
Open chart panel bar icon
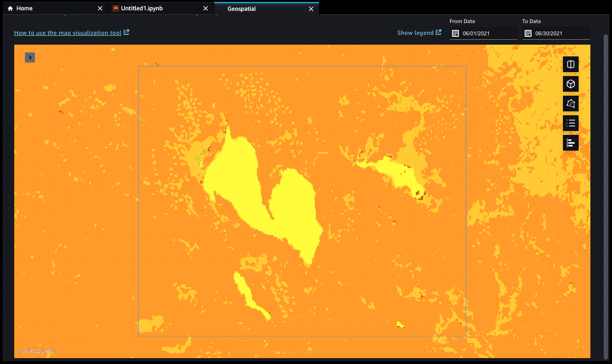point(571,143)
